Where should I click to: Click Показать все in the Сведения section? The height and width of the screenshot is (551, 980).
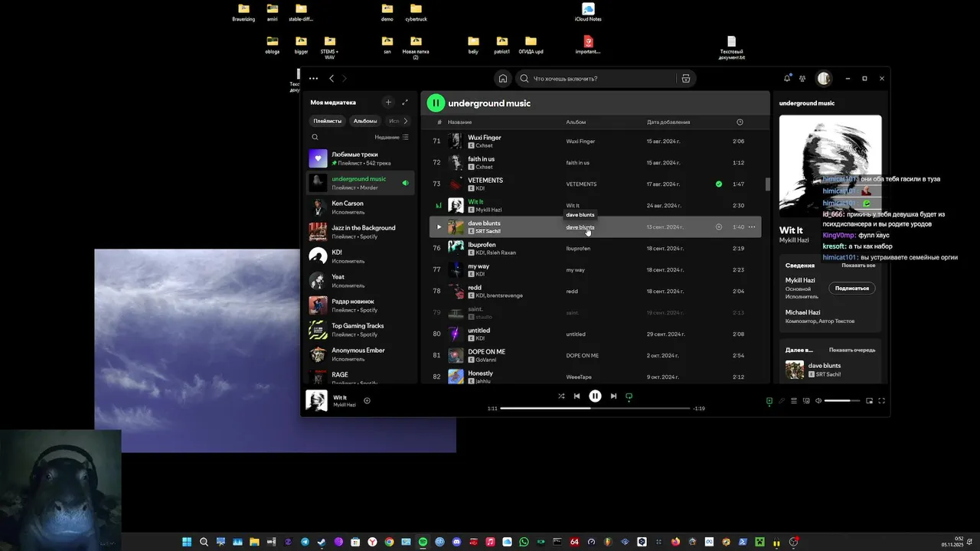coord(858,265)
